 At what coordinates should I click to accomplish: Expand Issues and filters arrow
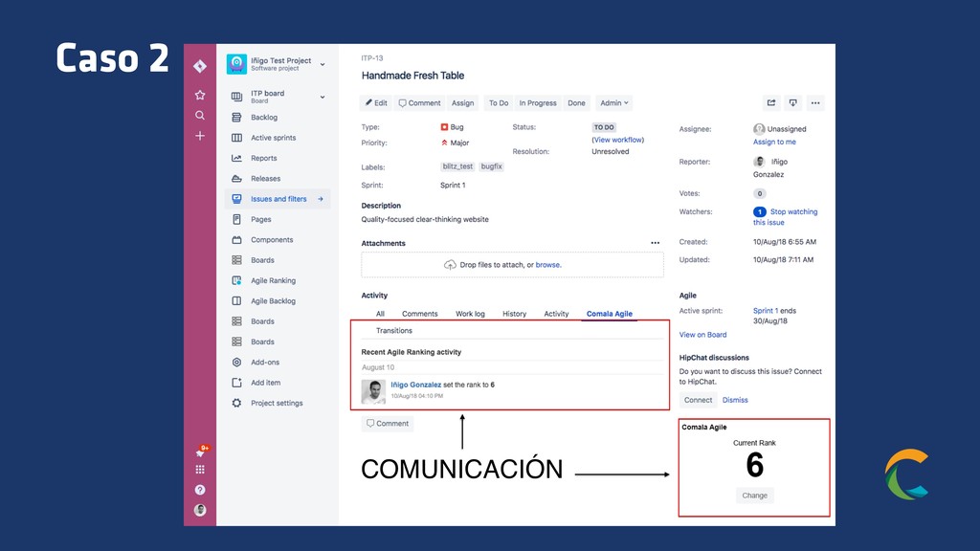pos(321,199)
